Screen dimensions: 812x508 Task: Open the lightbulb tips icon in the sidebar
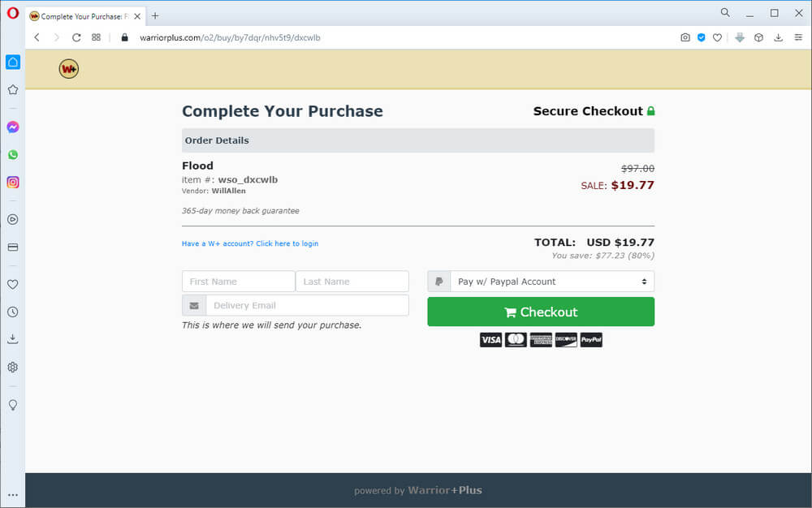13,405
